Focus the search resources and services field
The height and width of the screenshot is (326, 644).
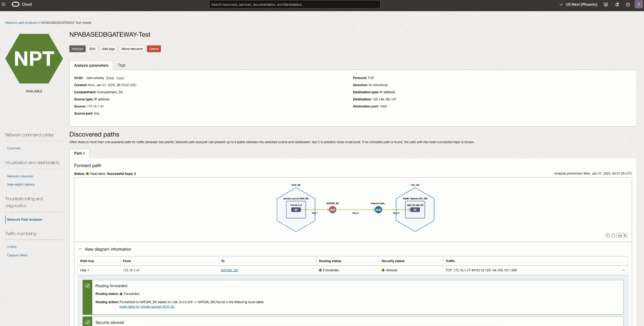295,5
